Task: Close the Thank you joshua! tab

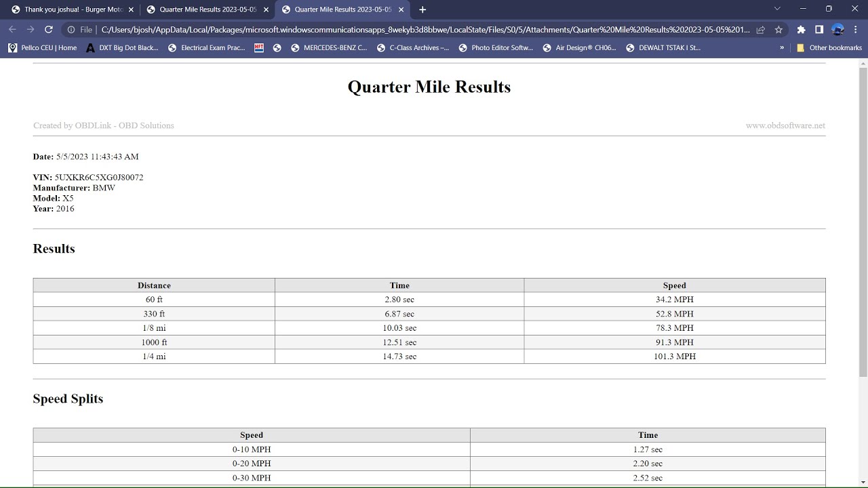Action: 131,9
